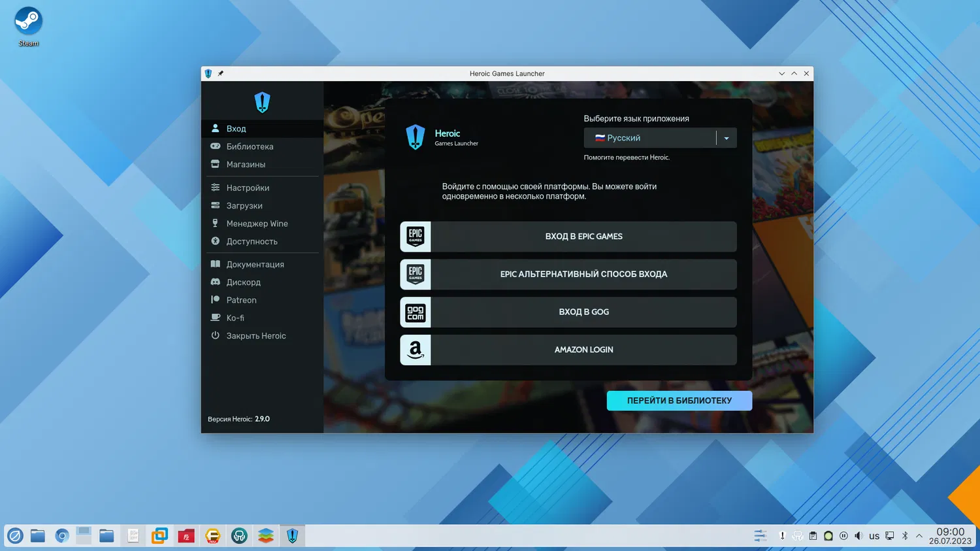Open the Chromium browser from the taskbar
The height and width of the screenshot is (551, 980).
(x=62, y=536)
